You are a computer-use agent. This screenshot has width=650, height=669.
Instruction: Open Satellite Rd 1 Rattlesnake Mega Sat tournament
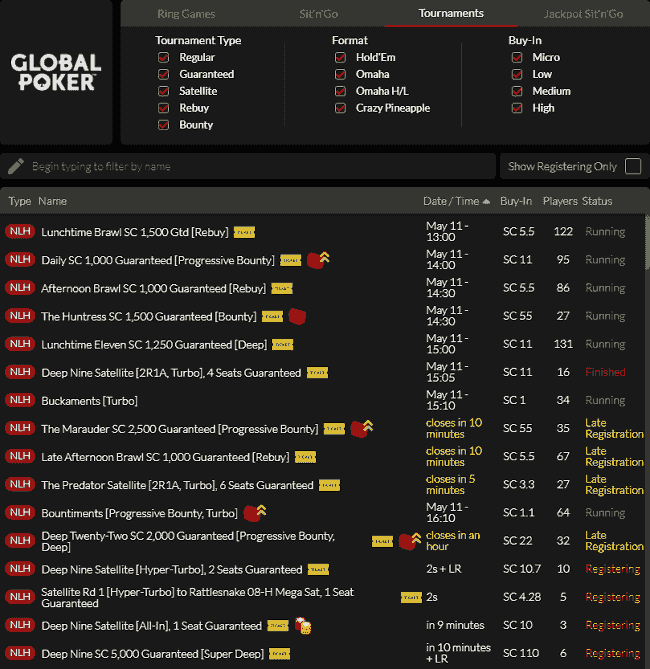pyautogui.click(x=198, y=598)
